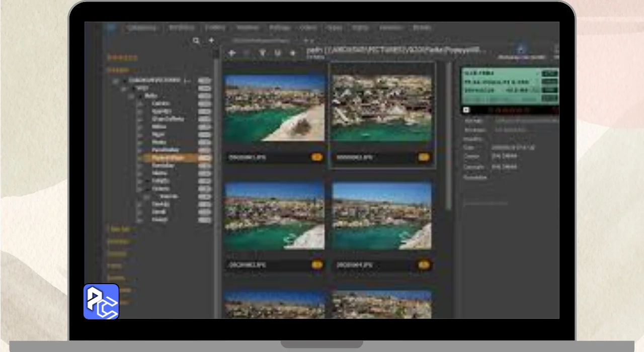
Task: Click the blue PC logo badge
Action: click(x=101, y=302)
